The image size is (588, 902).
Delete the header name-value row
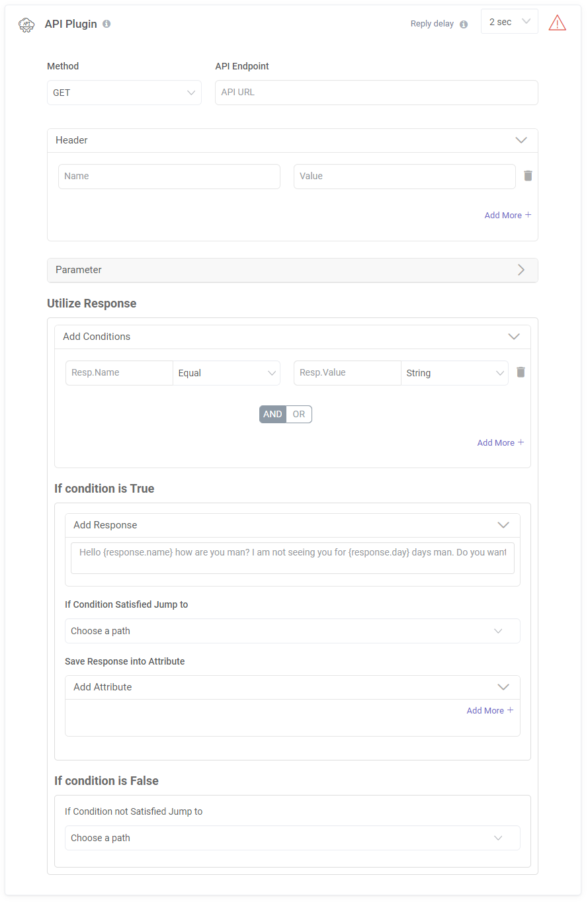click(528, 176)
